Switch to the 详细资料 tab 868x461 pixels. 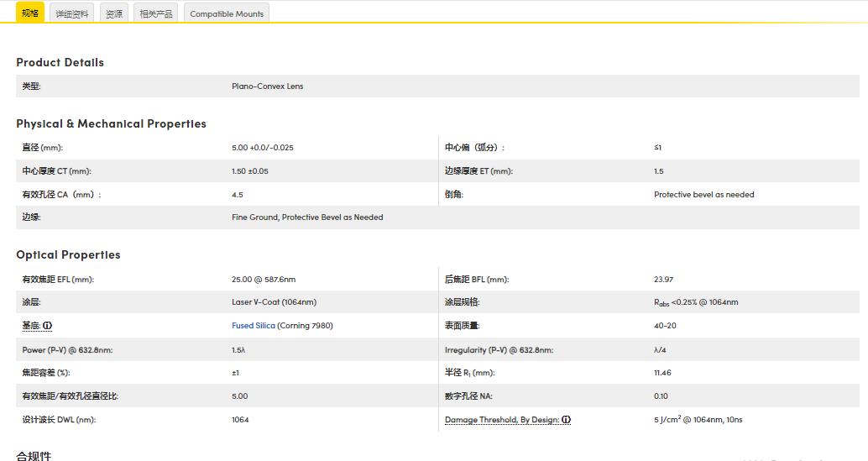click(72, 14)
